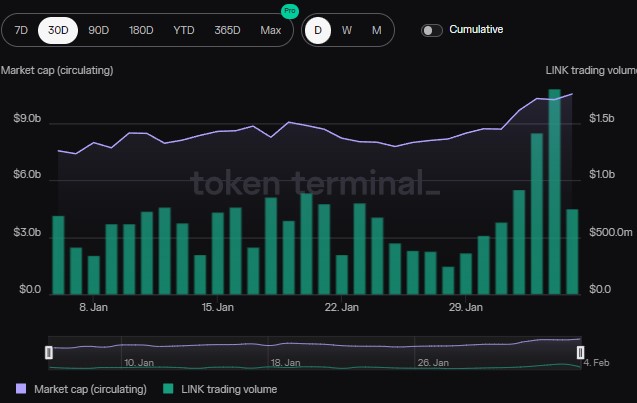The height and width of the screenshot is (403, 637).
Task: Click the 18. Jan navigator label
Action: 286,363
